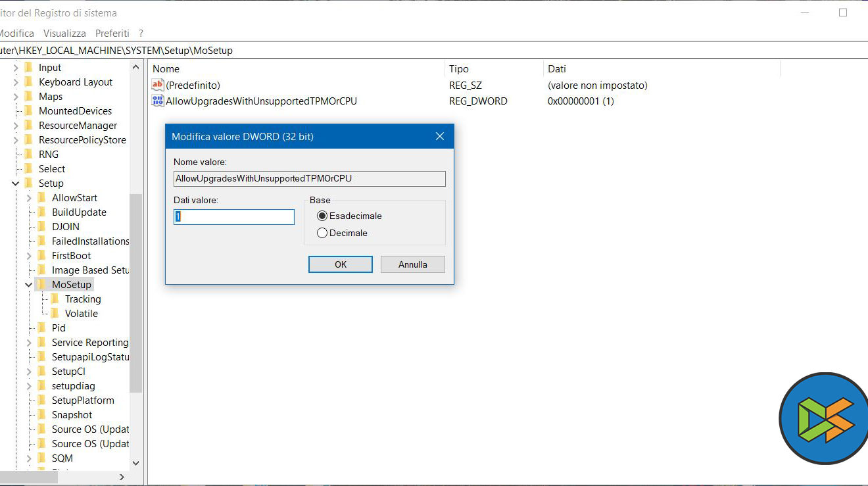
Task: Click the Pid folder icon
Action: (x=41, y=328)
